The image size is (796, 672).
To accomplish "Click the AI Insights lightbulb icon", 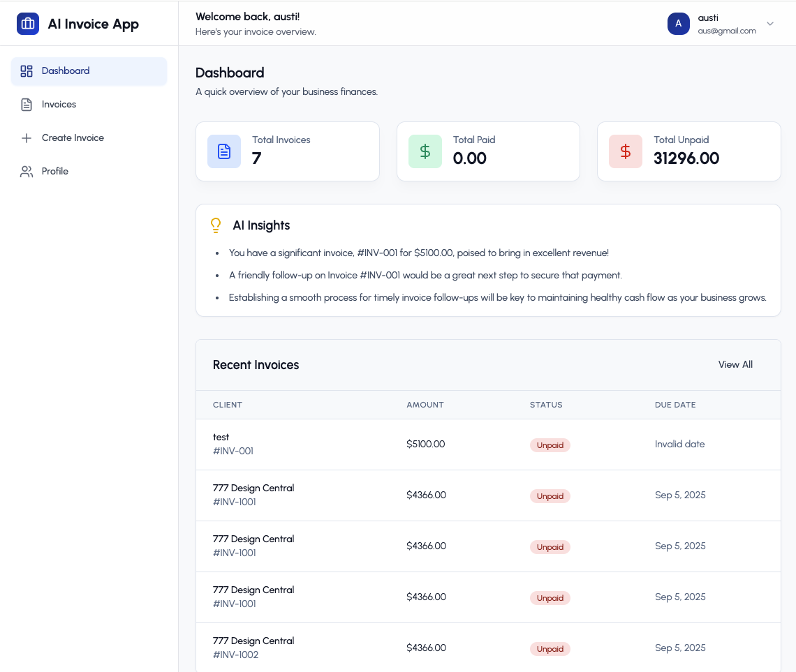I will (x=216, y=225).
